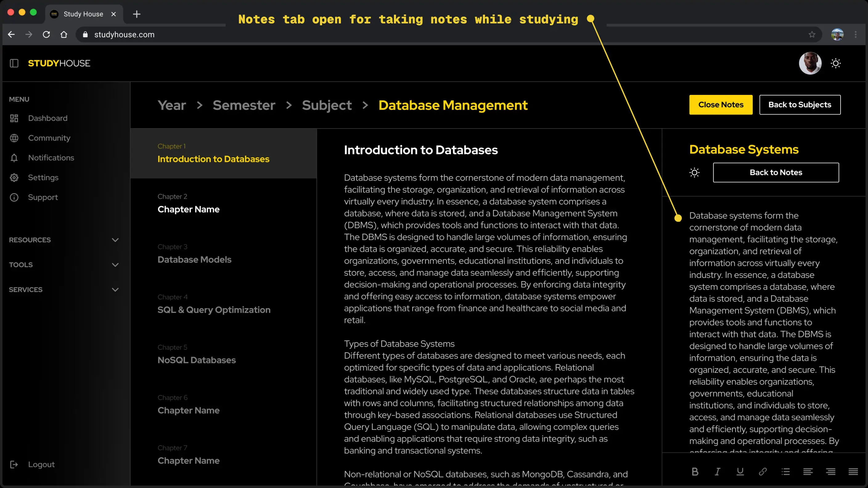Image resolution: width=868 pixels, height=488 pixels.
Task: Click the Types of Database Systems subheading
Action: pos(399,344)
